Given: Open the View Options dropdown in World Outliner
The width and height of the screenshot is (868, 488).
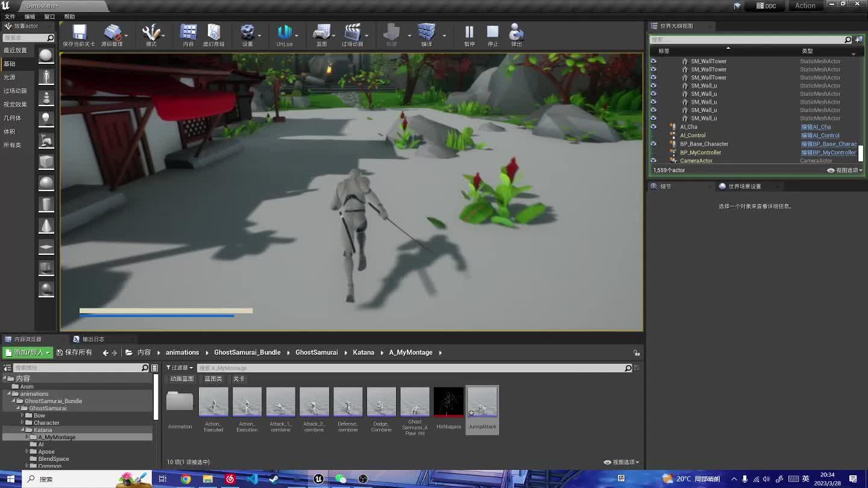Looking at the screenshot, I should pyautogui.click(x=845, y=170).
